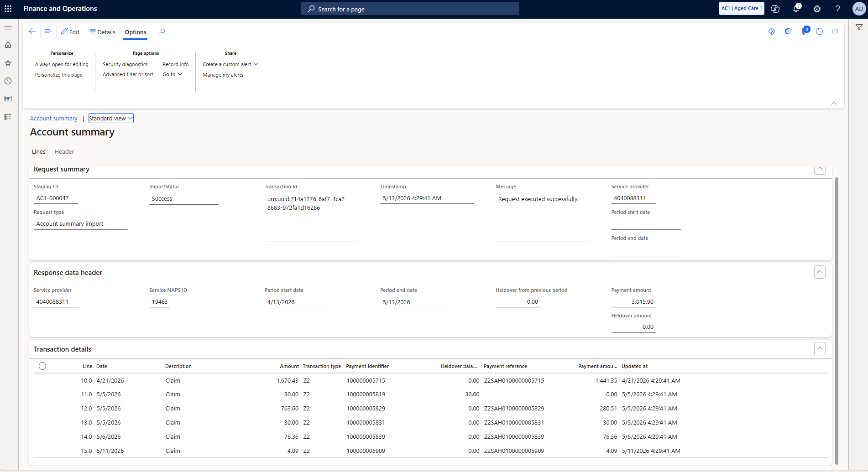Open the Settings gear icon

point(817,9)
